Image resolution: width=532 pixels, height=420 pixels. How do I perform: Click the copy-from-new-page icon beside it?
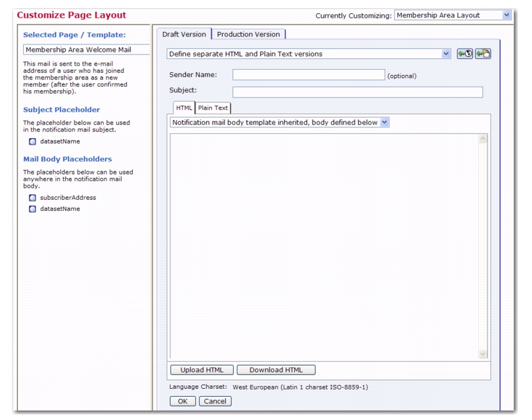482,53
